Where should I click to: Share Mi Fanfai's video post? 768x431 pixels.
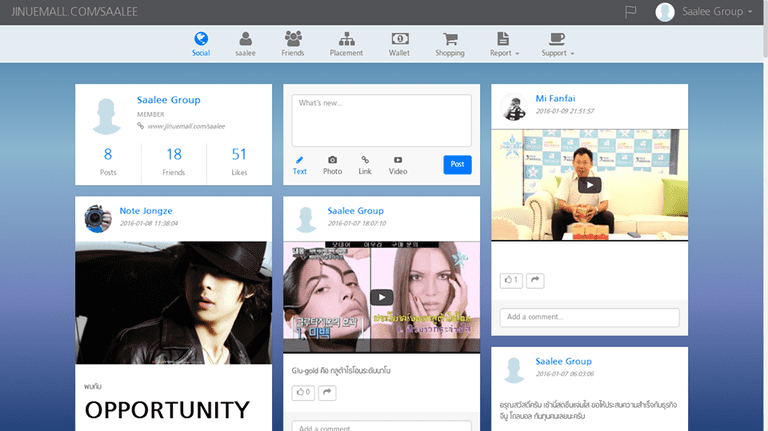pos(535,280)
